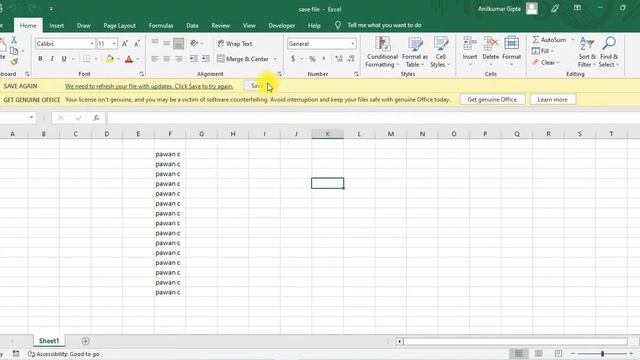Click Learn more button
640x360 pixels.
point(552,100)
